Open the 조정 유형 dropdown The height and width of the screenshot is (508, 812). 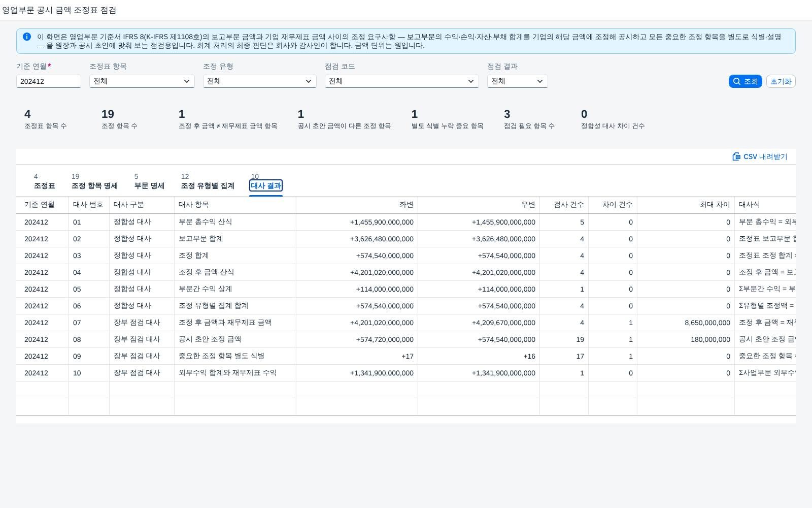[x=260, y=81]
